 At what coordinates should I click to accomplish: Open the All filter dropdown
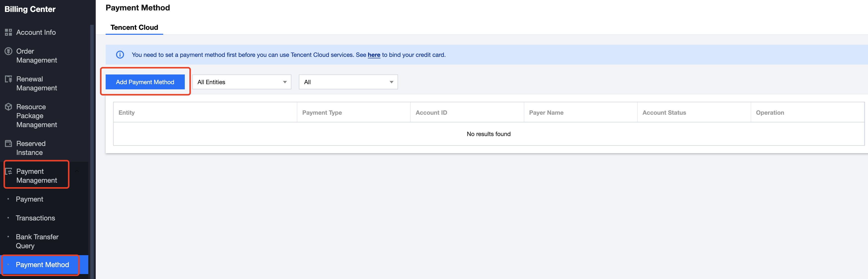point(348,82)
